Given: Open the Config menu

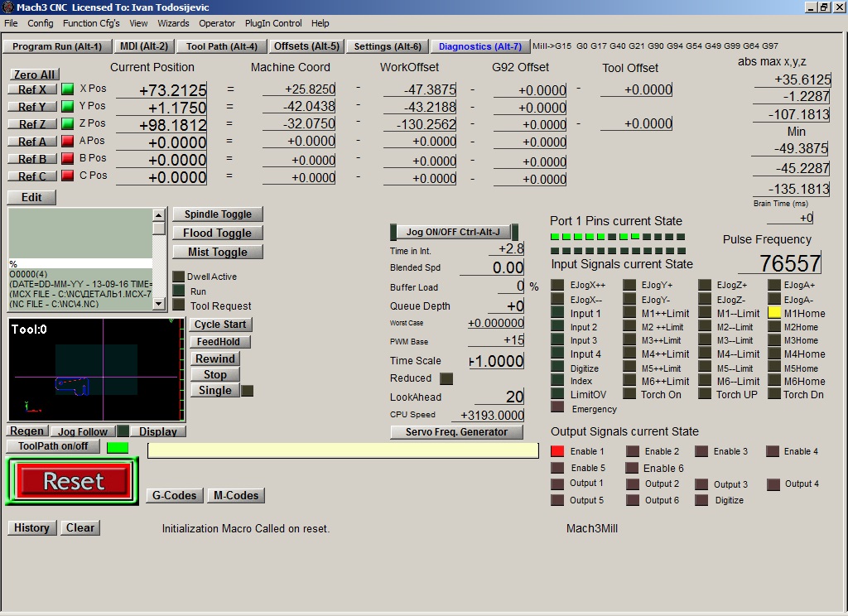Looking at the screenshot, I should [x=41, y=23].
